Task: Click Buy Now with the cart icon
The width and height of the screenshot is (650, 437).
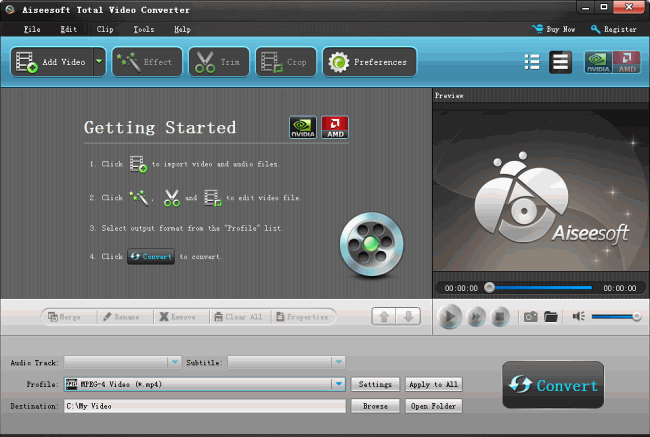Action: tap(553, 29)
